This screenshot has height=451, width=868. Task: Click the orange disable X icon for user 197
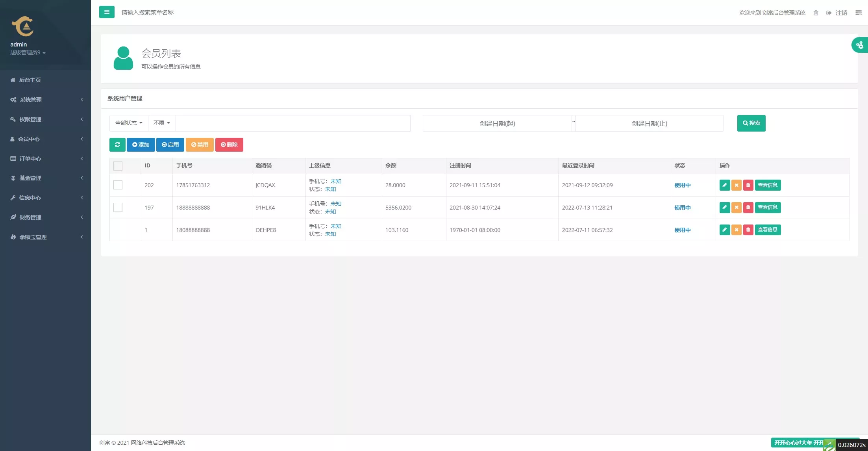[x=736, y=208]
